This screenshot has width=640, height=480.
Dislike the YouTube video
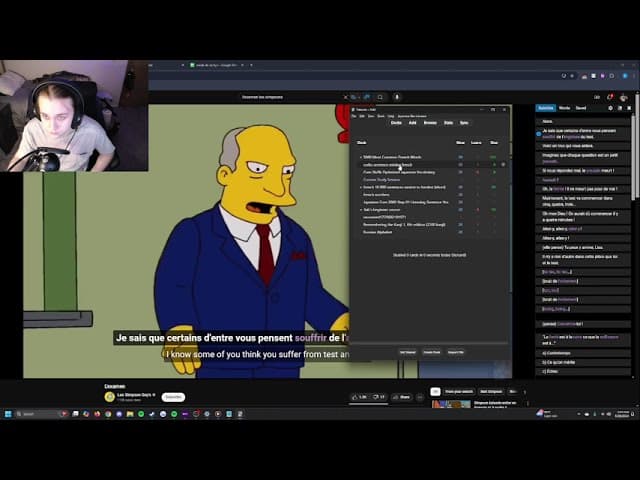379,397
